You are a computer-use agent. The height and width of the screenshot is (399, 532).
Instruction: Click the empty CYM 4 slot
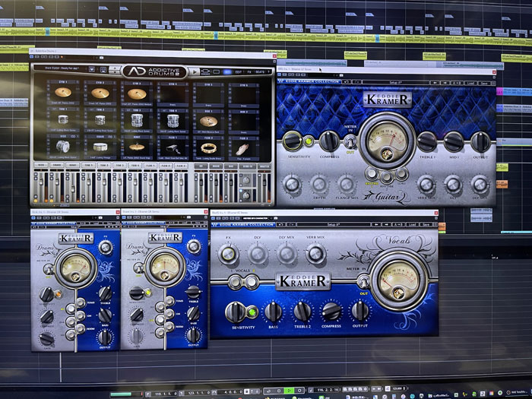(173, 94)
